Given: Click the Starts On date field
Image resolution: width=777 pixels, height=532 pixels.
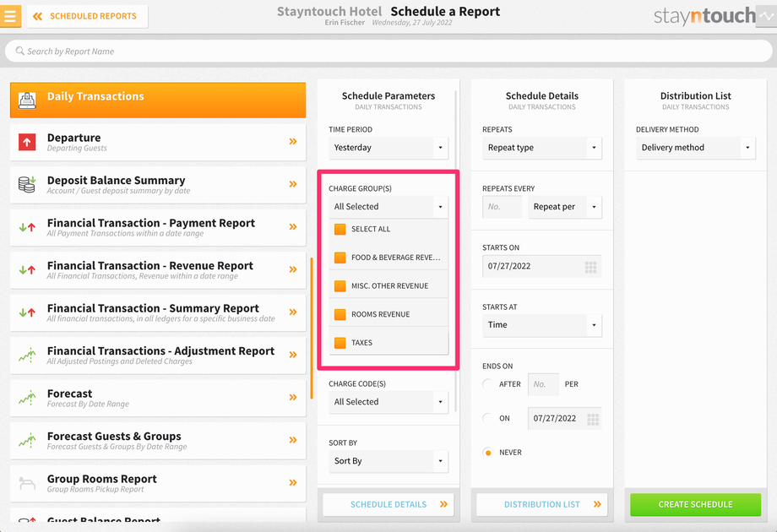Looking at the screenshot, I should tap(542, 266).
